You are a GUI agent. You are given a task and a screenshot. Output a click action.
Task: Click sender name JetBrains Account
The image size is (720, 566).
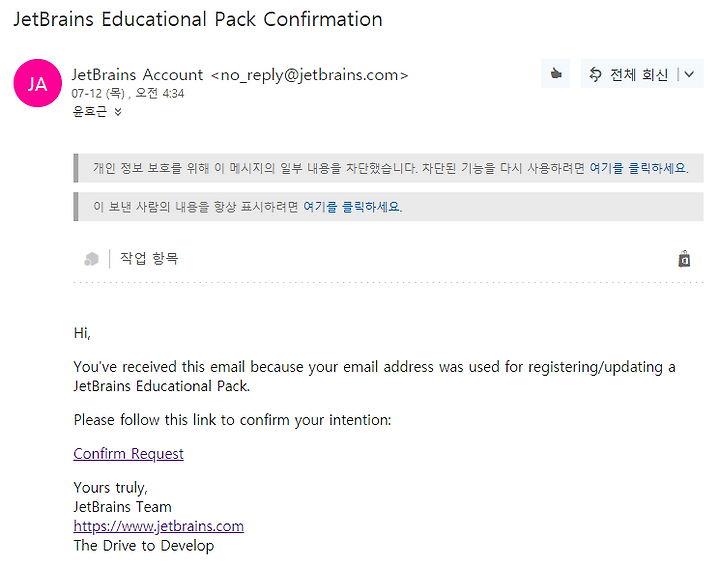click(x=137, y=74)
